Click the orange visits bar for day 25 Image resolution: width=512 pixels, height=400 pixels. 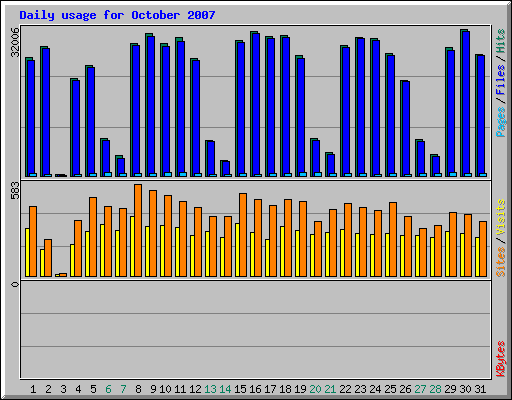tap(393, 239)
